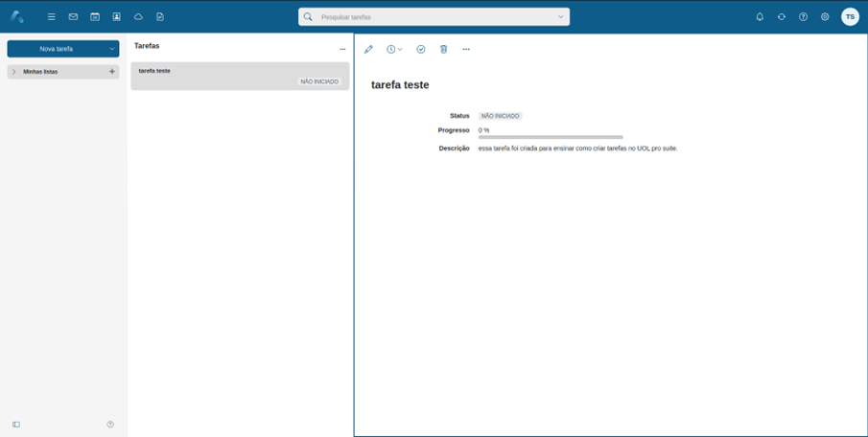The width and height of the screenshot is (868, 437).
Task: Open the TS account avatar menu
Action: pos(851,17)
